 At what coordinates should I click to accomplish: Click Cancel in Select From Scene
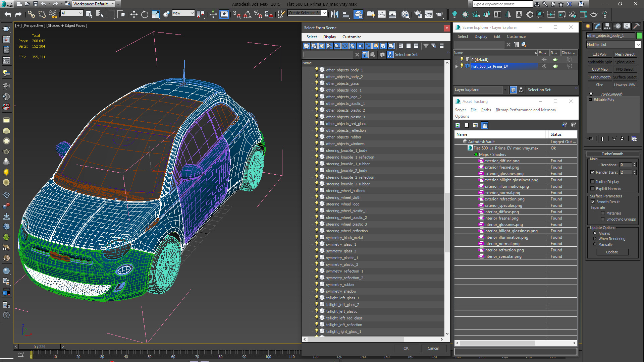coord(433,348)
